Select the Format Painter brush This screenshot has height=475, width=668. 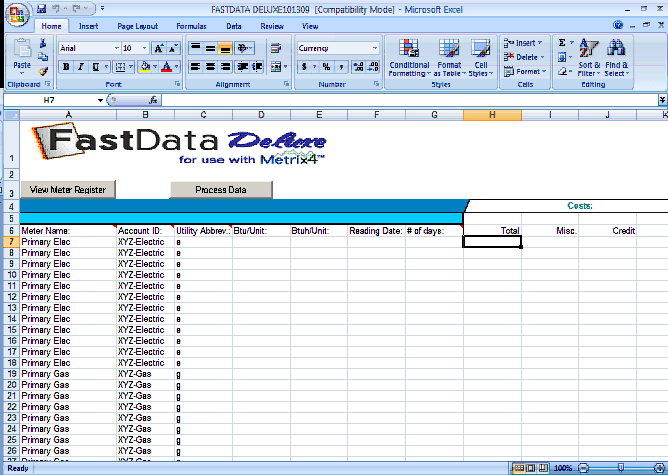tap(43, 71)
